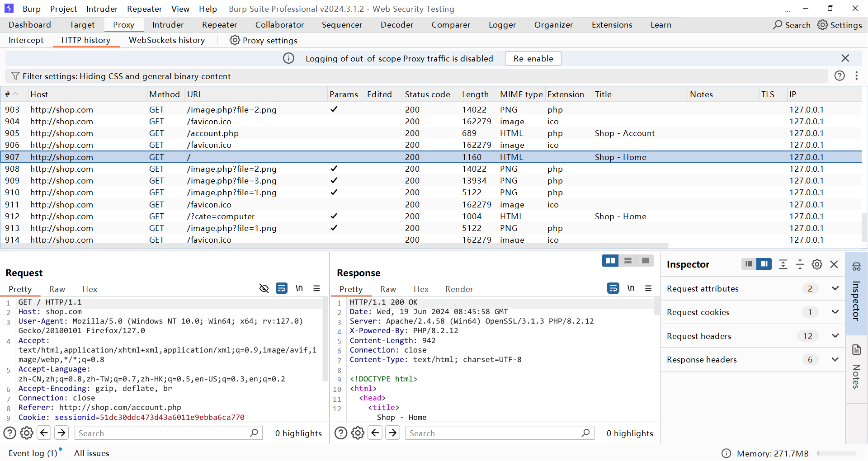Expand all Inspector sections icon
The height and width of the screenshot is (461, 868).
pyautogui.click(x=783, y=264)
